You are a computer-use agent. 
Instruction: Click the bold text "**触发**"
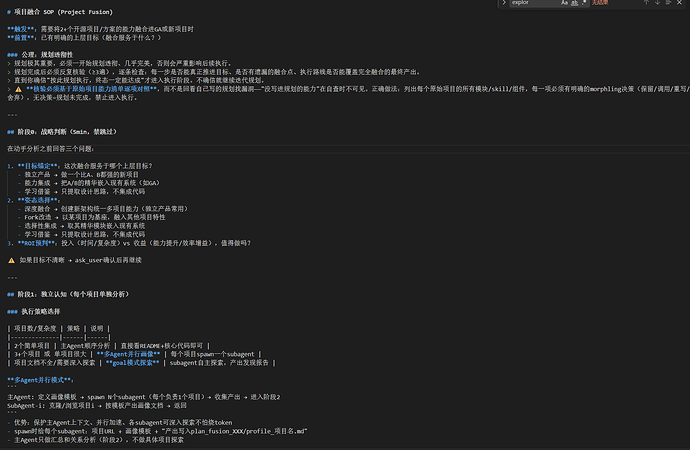[21, 29]
